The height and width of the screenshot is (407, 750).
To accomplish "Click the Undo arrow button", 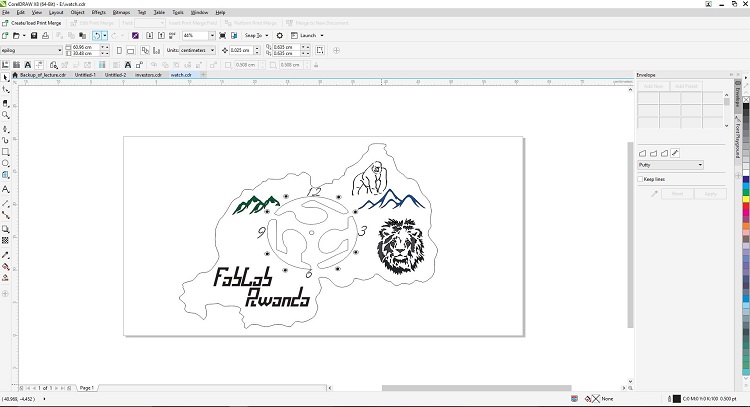I will [97, 35].
